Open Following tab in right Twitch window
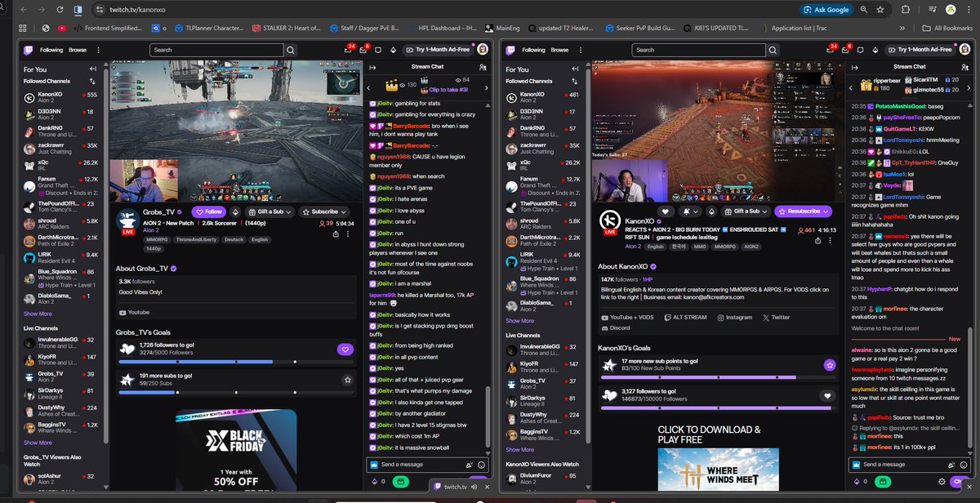This screenshot has width=980, height=503. click(533, 50)
